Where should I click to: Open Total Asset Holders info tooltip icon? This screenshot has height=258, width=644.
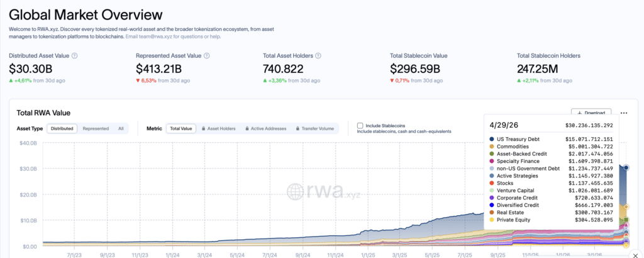click(x=318, y=56)
